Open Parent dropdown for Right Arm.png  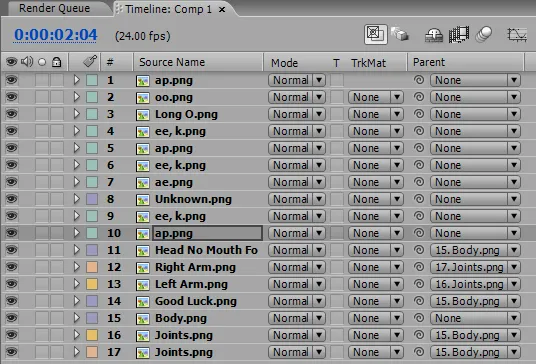click(x=475, y=267)
